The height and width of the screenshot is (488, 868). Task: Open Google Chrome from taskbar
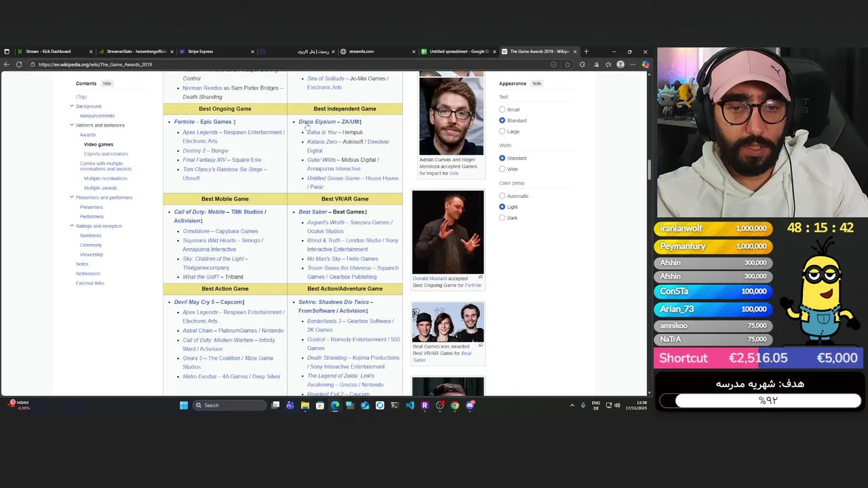coord(455,405)
